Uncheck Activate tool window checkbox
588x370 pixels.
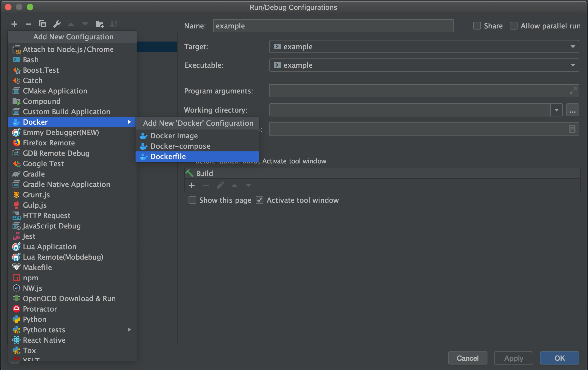pyautogui.click(x=260, y=200)
